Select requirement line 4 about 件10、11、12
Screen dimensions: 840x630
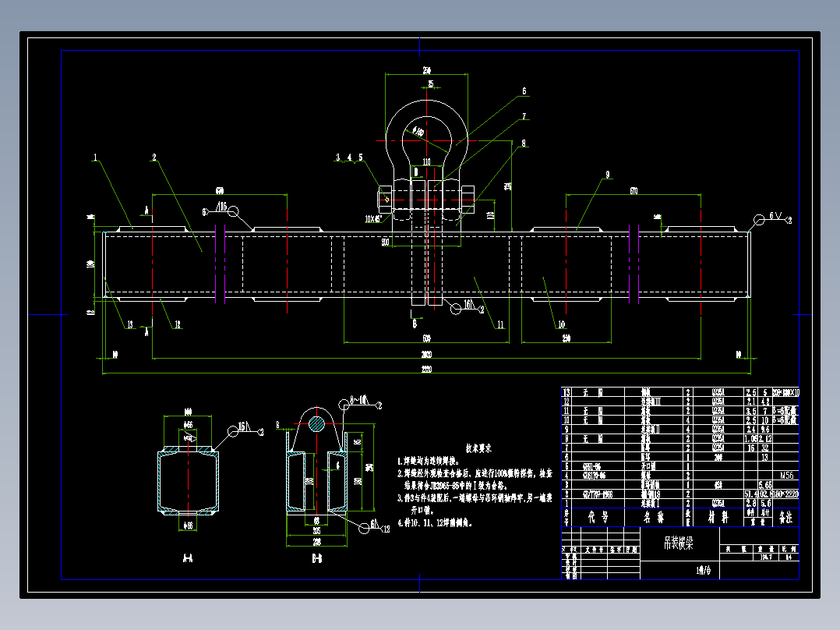pos(435,522)
